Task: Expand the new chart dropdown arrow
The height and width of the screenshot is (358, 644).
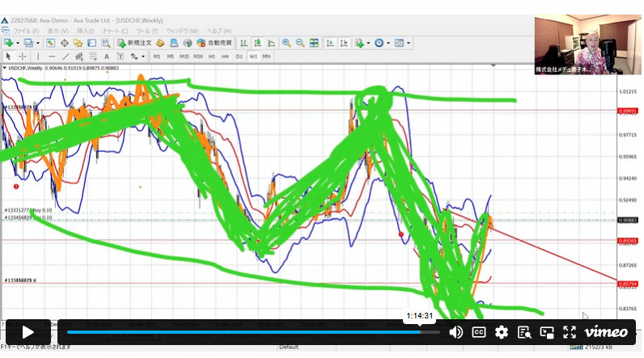Action: (x=16, y=43)
